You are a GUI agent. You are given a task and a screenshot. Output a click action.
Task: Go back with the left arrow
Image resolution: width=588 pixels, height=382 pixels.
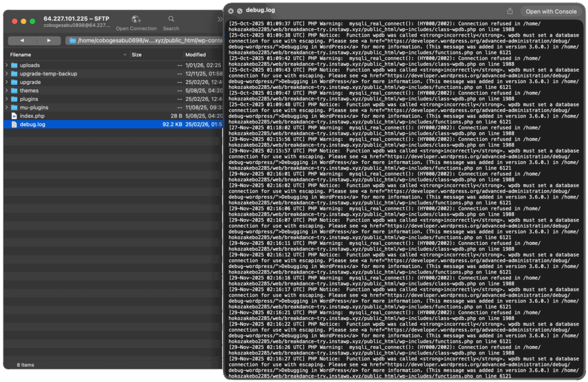tap(22, 41)
